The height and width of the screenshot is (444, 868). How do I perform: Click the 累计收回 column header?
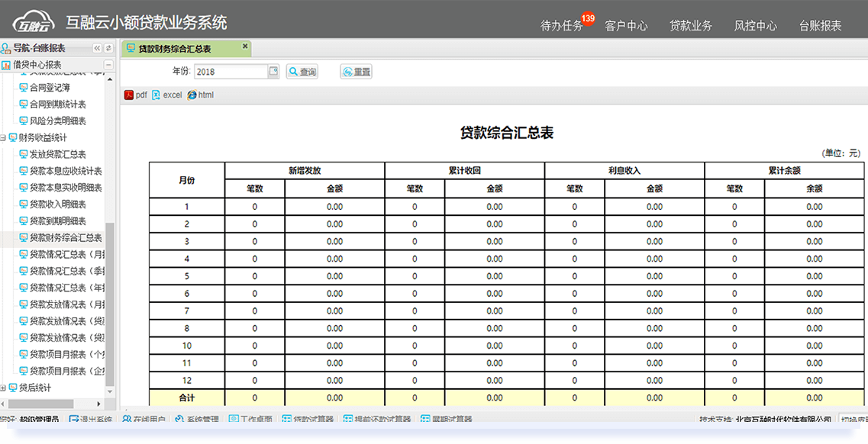pyautogui.click(x=464, y=171)
